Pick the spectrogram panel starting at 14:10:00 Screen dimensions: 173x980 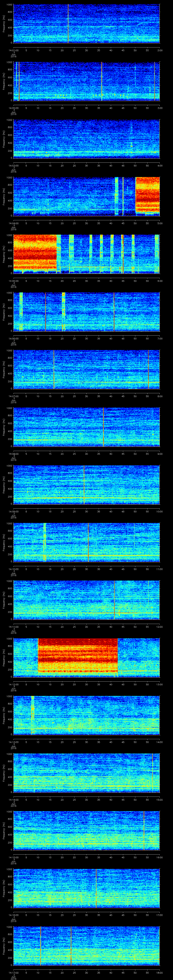[87, 542]
